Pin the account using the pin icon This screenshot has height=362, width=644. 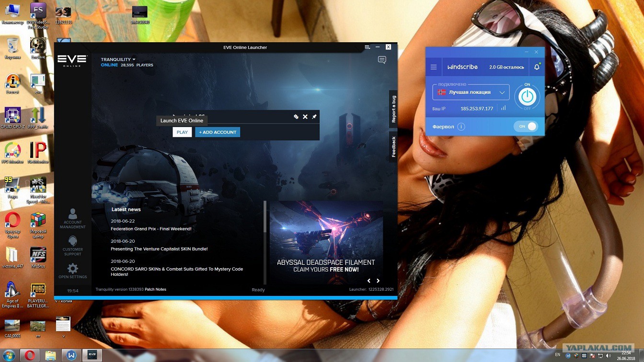click(314, 117)
